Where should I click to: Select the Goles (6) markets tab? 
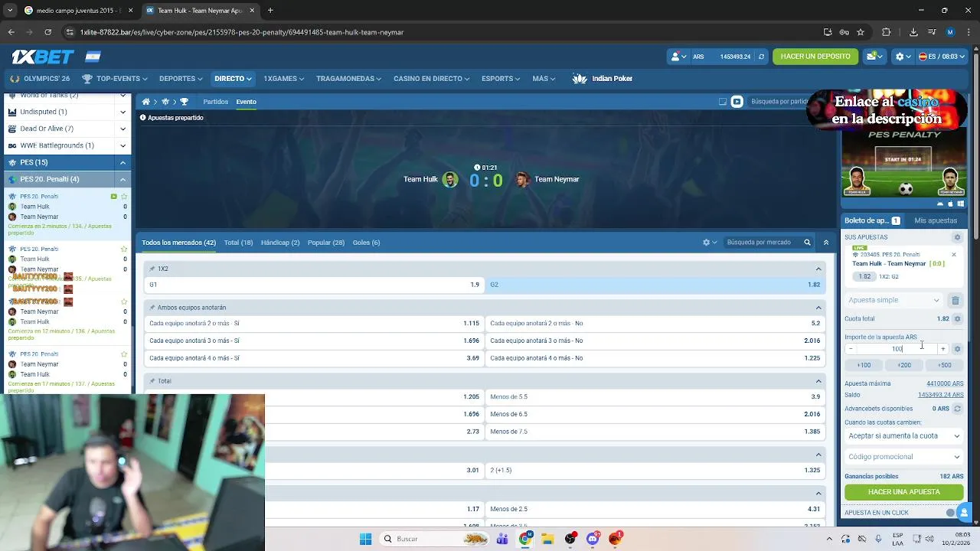click(x=366, y=243)
